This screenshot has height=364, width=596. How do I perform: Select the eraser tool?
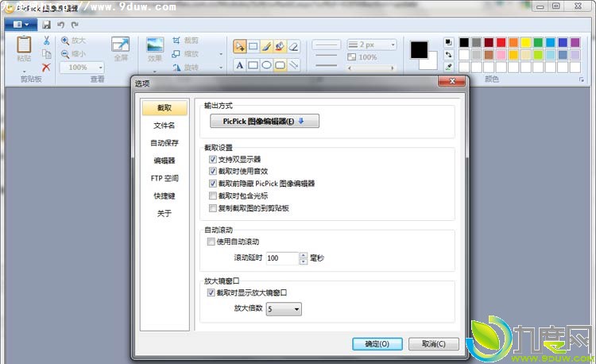(293, 46)
